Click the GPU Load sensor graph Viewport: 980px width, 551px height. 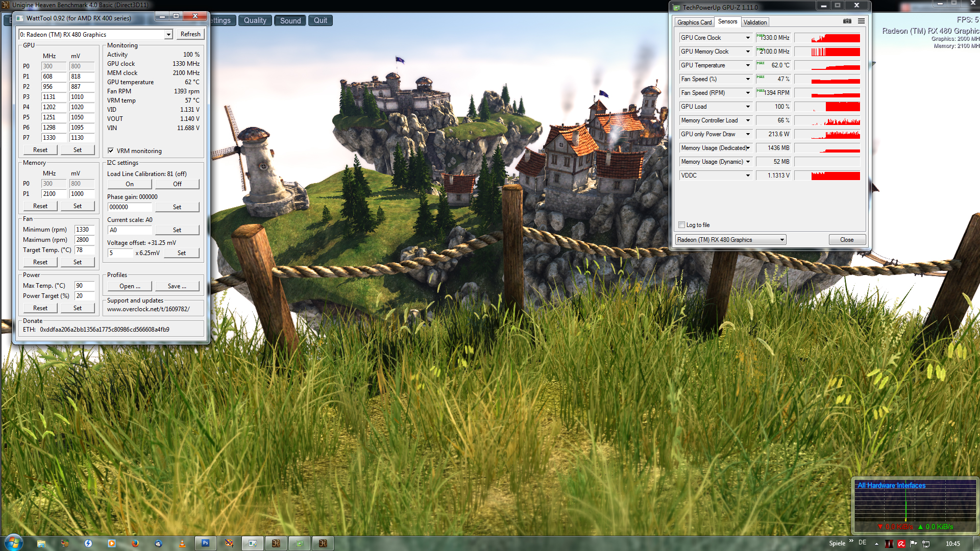(827, 107)
